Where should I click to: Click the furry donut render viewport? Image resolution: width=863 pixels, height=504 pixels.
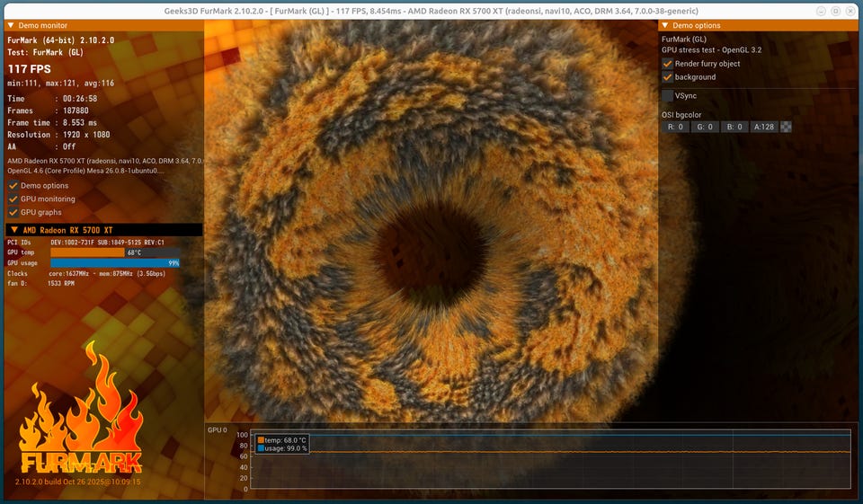coord(431,220)
